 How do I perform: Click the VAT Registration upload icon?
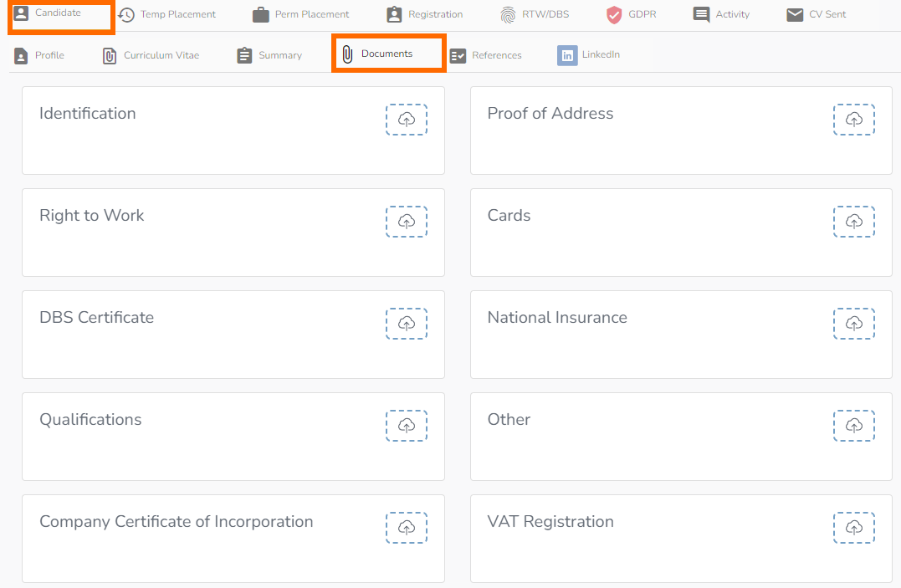[853, 528]
